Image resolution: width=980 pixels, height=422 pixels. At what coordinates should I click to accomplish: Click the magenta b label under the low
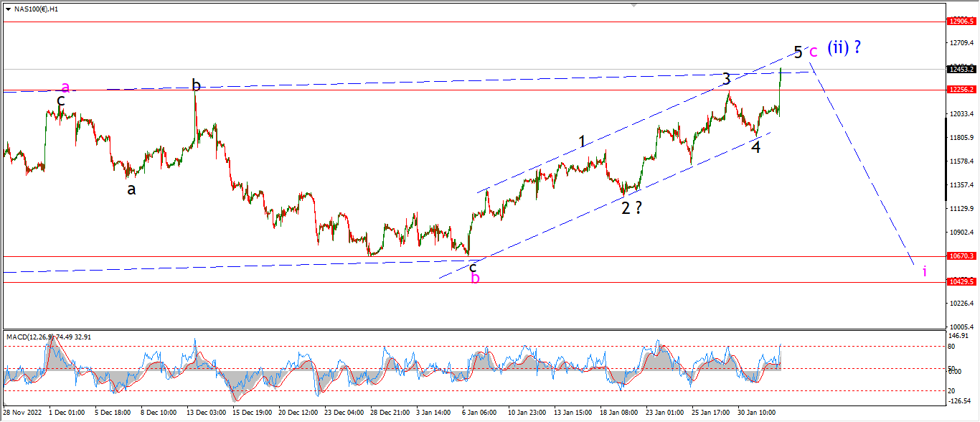pyautogui.click(x=475, y=278)
